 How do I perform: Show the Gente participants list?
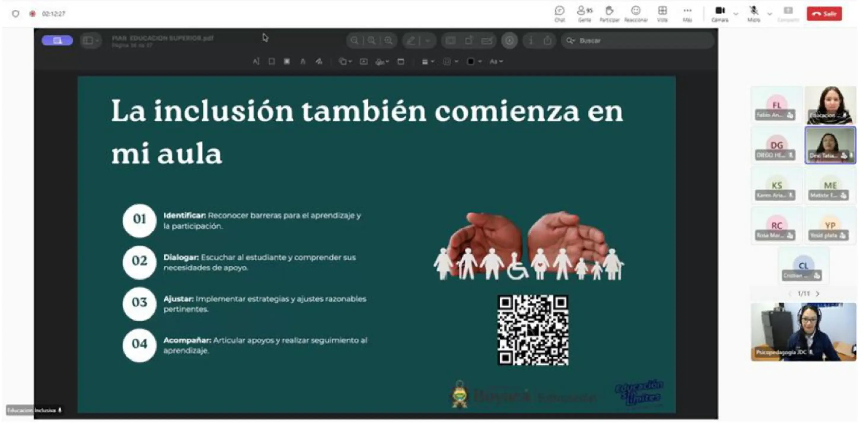584,14
